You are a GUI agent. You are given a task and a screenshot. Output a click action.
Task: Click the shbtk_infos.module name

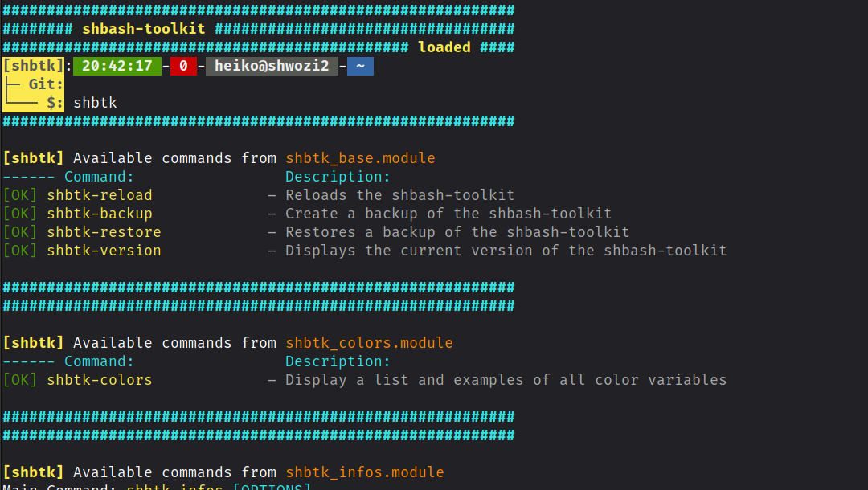[364, 472]
